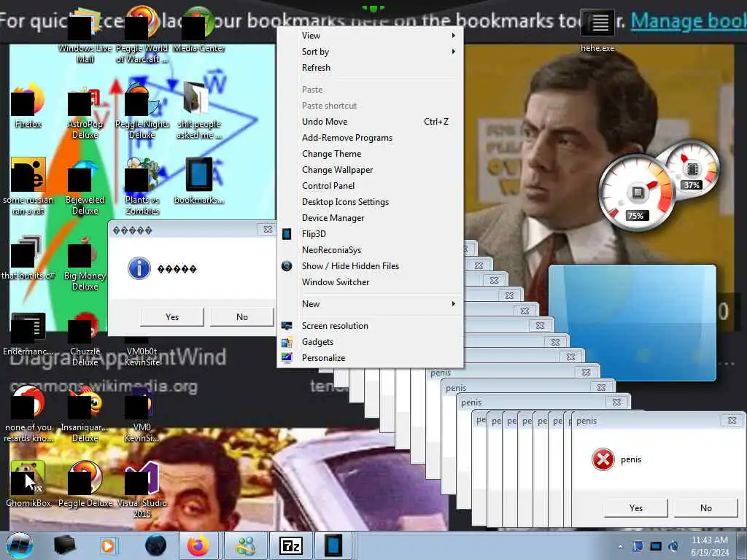Image resolution: width=747 pixels, height=560 pixels.
Task: Choose Flip3D in context menu
Action: (371, 234)
